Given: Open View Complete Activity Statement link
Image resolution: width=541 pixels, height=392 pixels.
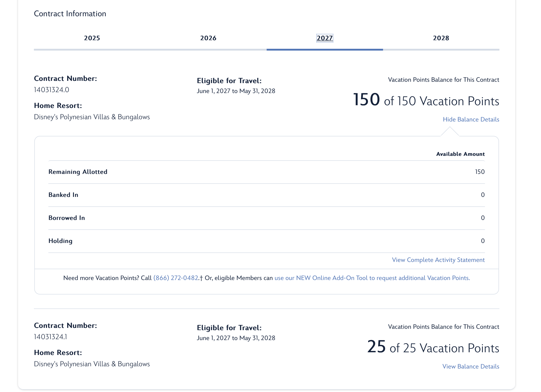Looking at the screenshot, I should (x=438, y=260).
